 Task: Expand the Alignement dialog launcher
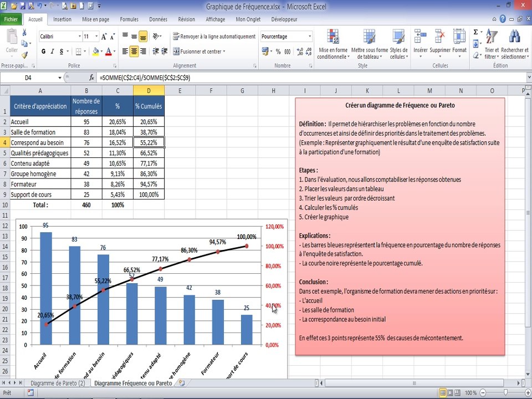(255, 65)
